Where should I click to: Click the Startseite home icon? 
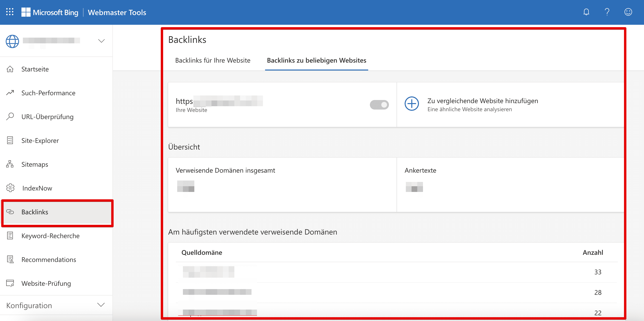(10, 69)
